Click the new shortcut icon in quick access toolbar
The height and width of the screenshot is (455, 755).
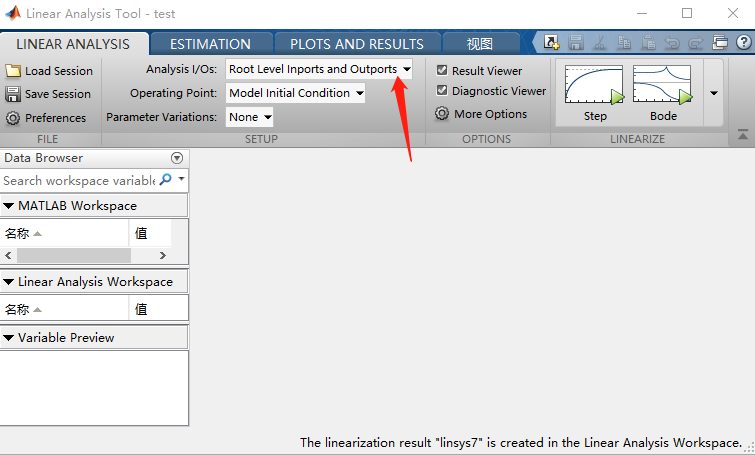pyautogui.click(x=551, y=43)
